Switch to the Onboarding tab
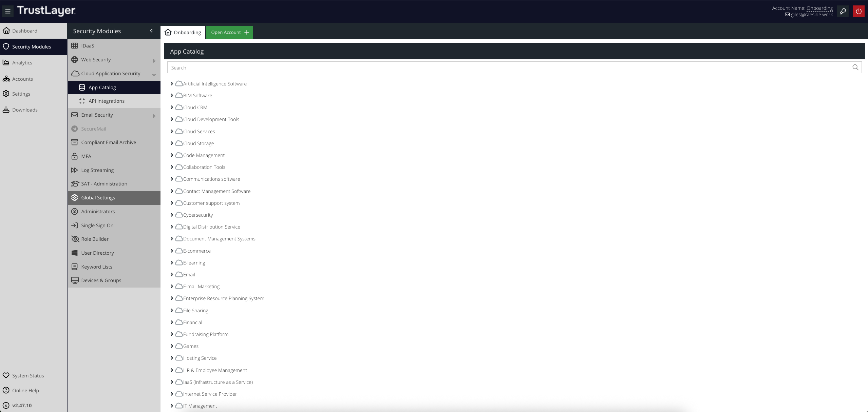This screenshot has width=868, height=412. pos(183,32)
